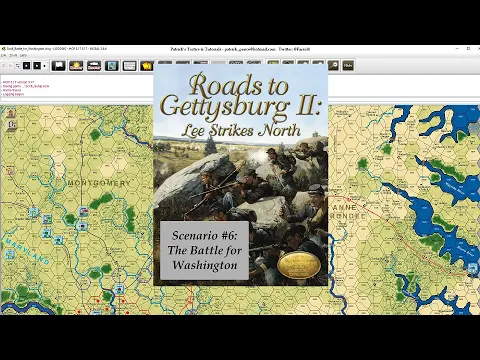The height and width of the screenshot is (360, 480).
Task: Click the magnifier zoom toolbar icon
Action: click(x=333, y=65)
